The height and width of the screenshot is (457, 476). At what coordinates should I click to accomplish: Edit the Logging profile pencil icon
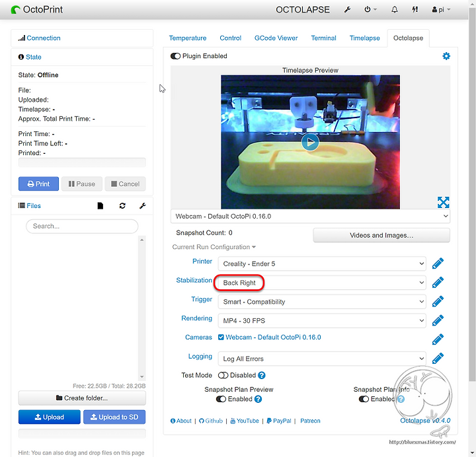[438, 359]
